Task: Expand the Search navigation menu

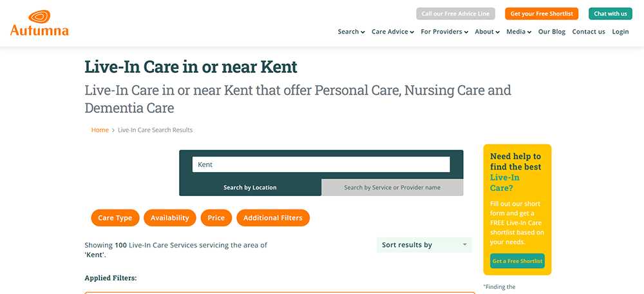Action: click(351, 32)
